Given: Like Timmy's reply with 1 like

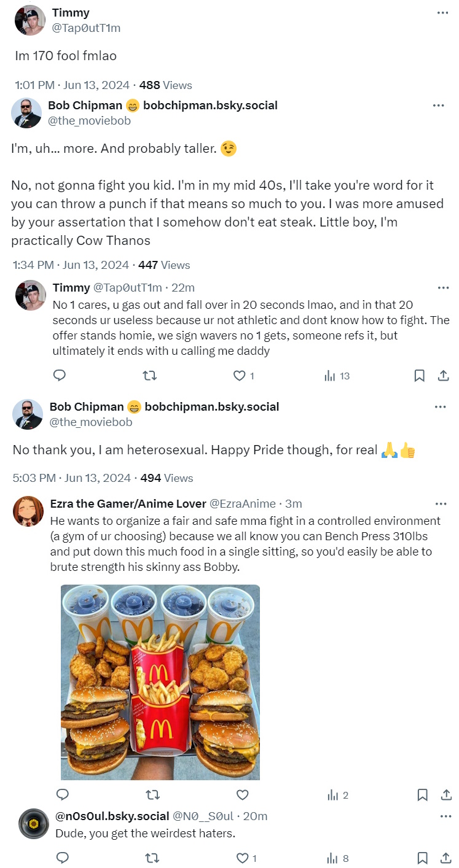Looking at the screenshot, I should [238, 376].
